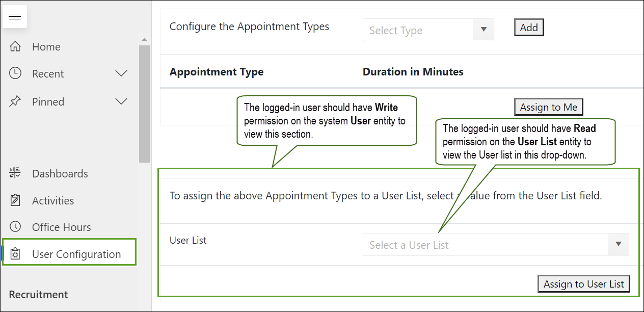Click the Assign to Me button

coord(548,107)
